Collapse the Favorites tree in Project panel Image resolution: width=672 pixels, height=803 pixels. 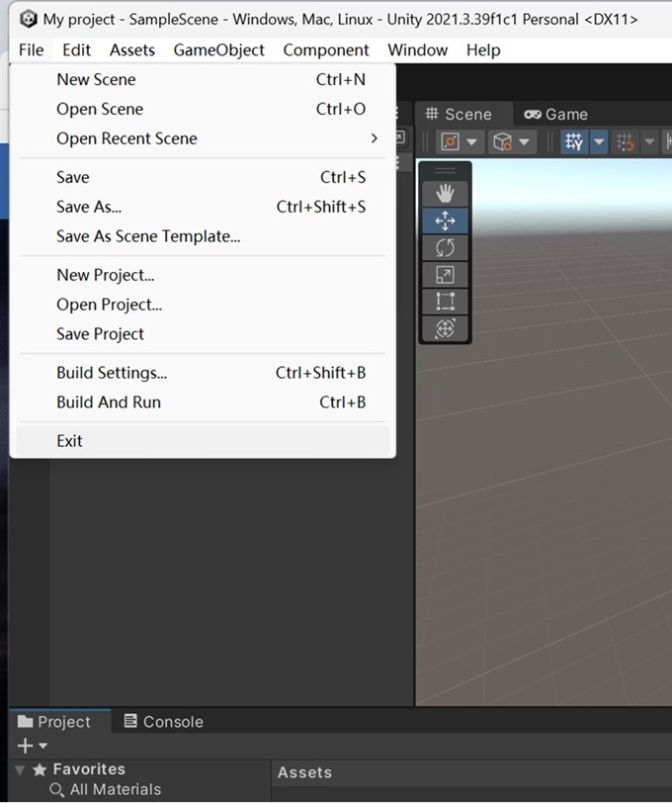pyautogui.click(x=20, y=769)
